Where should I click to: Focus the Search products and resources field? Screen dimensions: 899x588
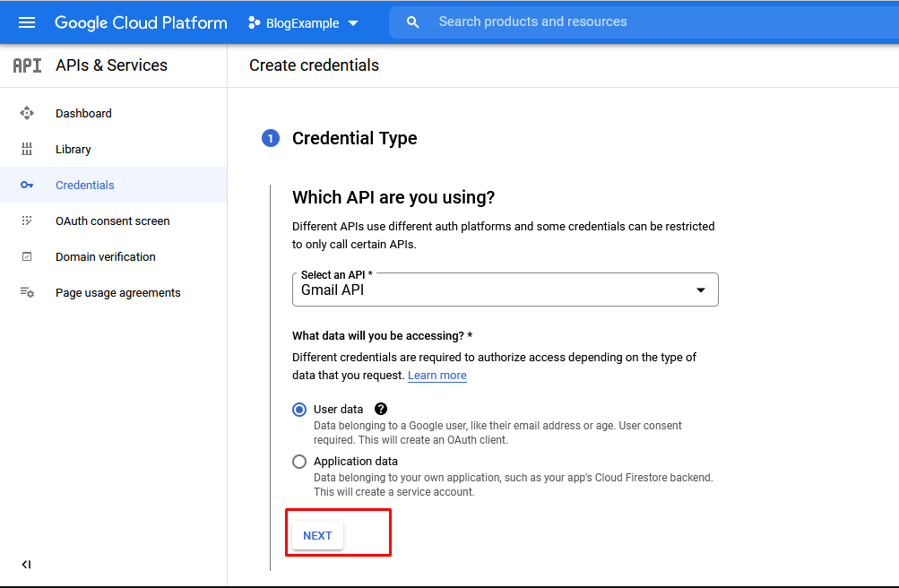(644, 22)
